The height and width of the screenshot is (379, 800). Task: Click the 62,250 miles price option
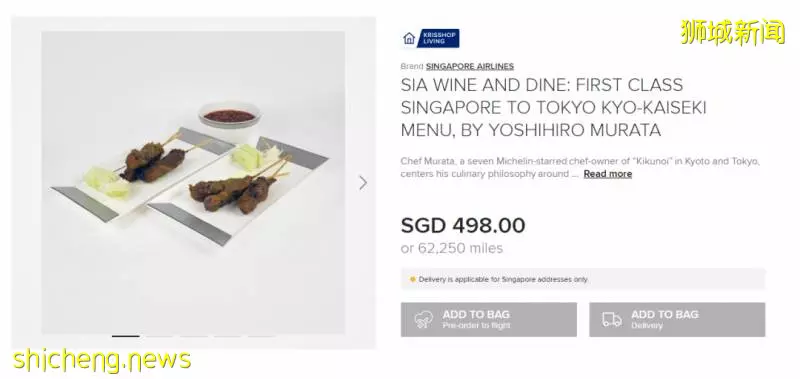[452, 248]
